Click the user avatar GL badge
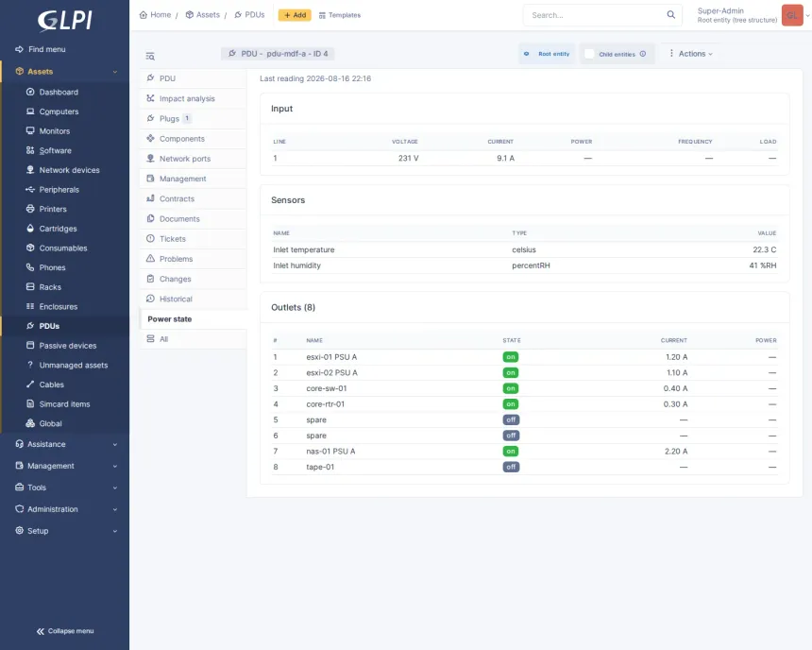This screenshot has width=812, height=650. click(x=792, y=15)
